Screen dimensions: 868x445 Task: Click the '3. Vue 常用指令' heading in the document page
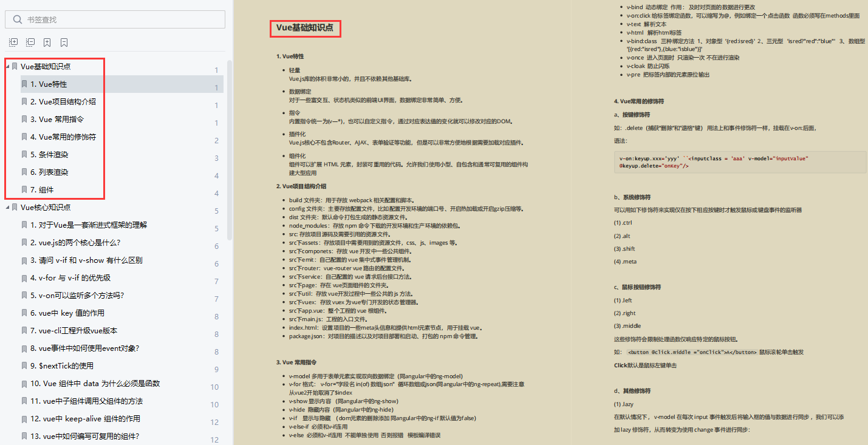point(295,362)
